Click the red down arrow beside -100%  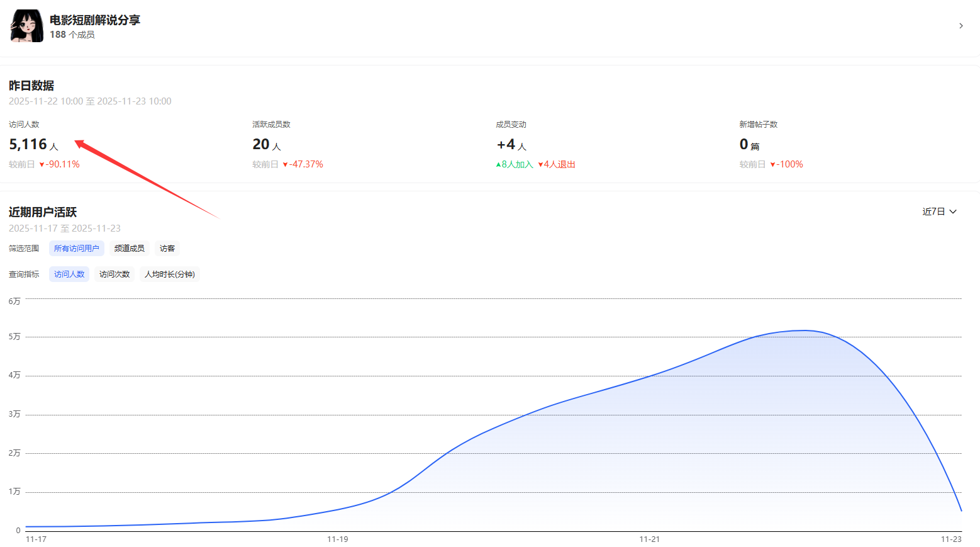(x=772, y=165)
